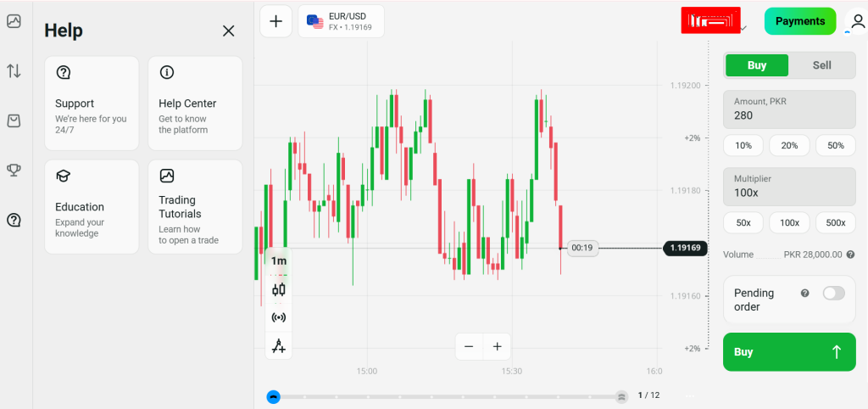
Task: Switch to the Sell option
Action: (x=821, y=65)
